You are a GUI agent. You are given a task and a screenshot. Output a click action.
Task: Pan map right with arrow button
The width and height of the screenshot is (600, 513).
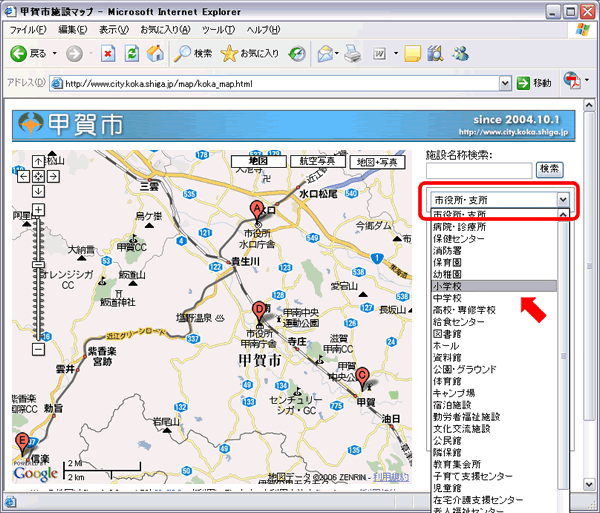pos(53,176)
